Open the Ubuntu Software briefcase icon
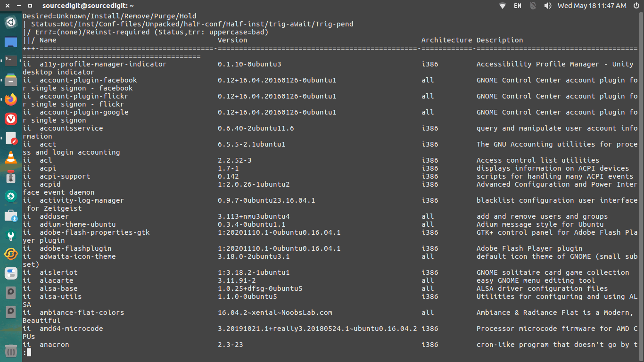644x362 pixels. pos(11,215)
